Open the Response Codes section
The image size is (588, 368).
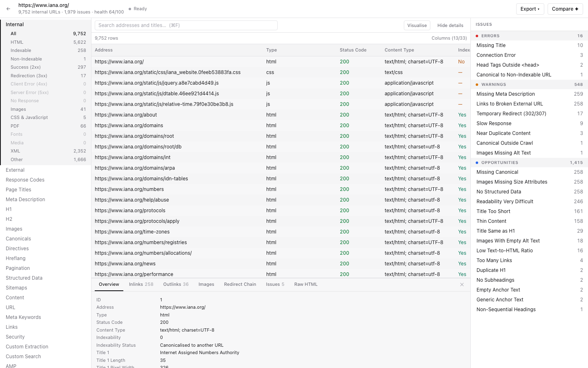click(x=46, y=180)
